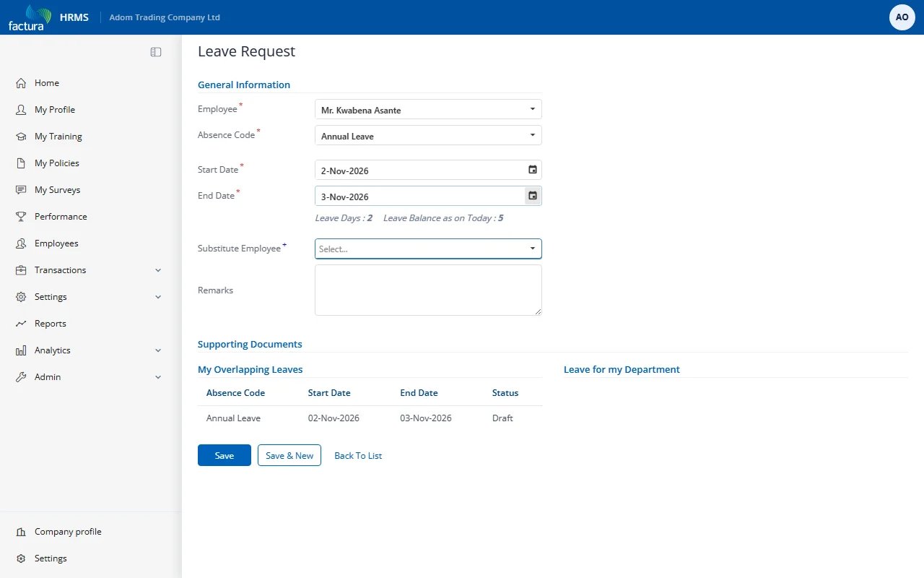
Task: Click the Company profile building icon
Action: [21, 532]
